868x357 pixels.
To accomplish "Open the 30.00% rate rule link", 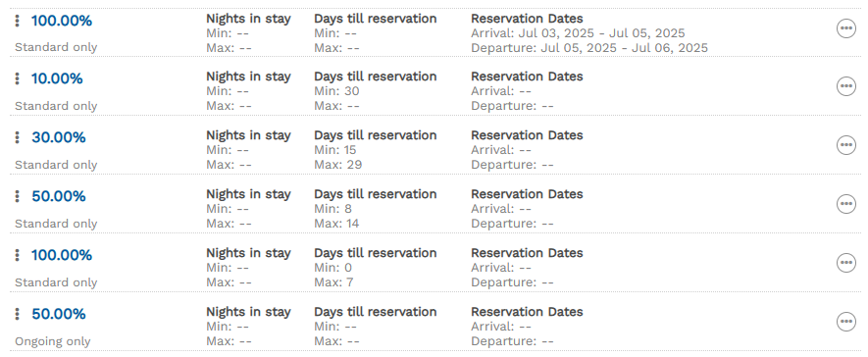I will [x=59, y=137].
